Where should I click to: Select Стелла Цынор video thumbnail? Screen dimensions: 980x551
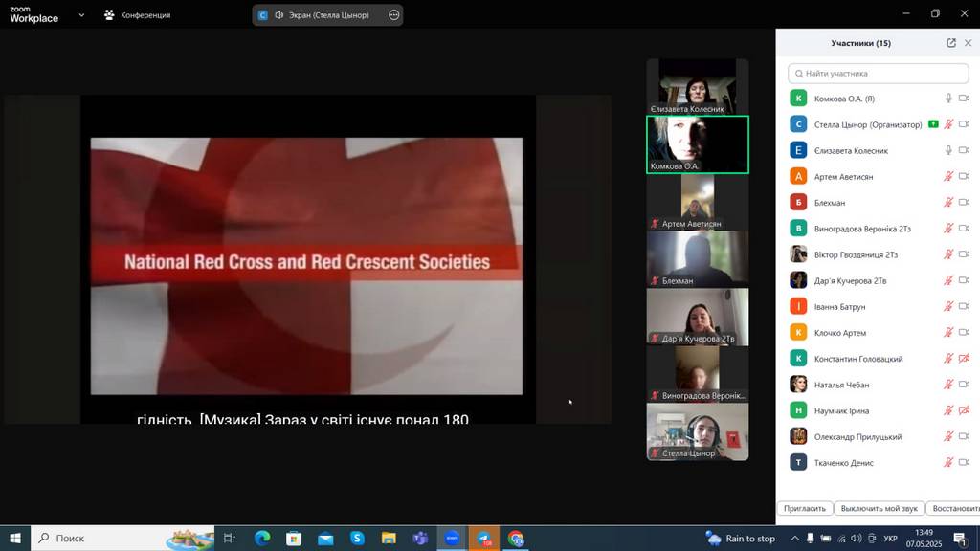pos(698,431)
